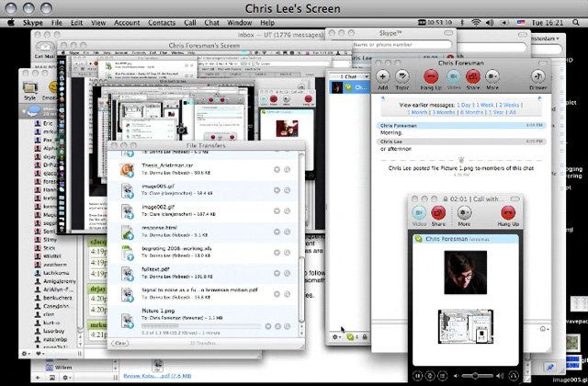Click the loud speaker icon beside the volume slider
The width and height of the screenshot is (588, 386).
click(x=500, y=376)
